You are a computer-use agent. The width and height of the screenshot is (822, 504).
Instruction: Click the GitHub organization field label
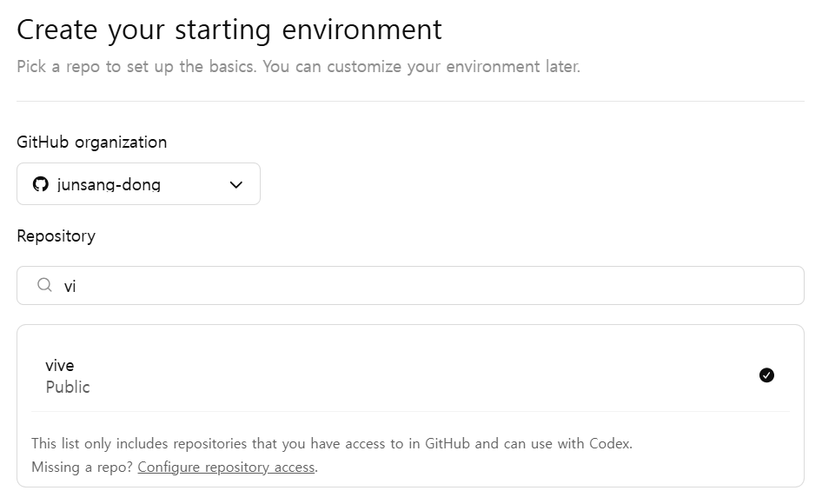coord(92,143)
